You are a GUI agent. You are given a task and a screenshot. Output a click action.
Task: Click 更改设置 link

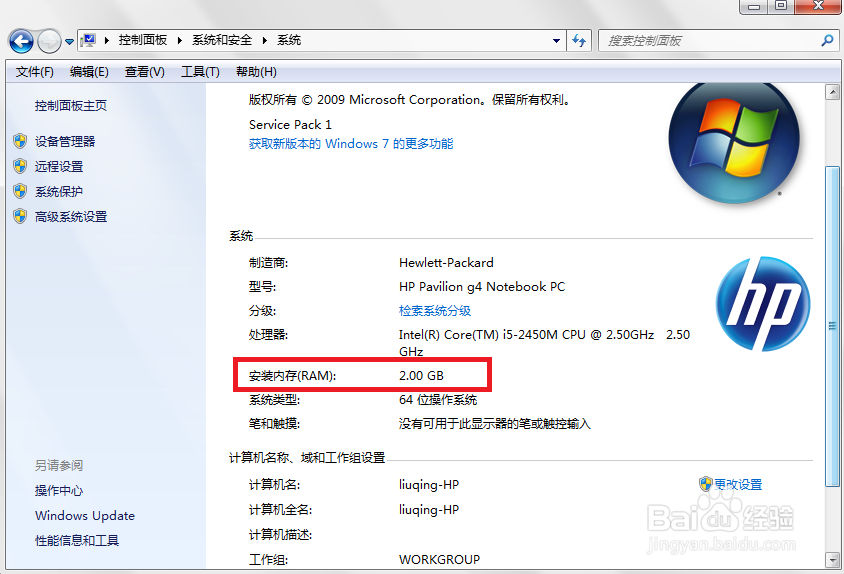(738, 485)
